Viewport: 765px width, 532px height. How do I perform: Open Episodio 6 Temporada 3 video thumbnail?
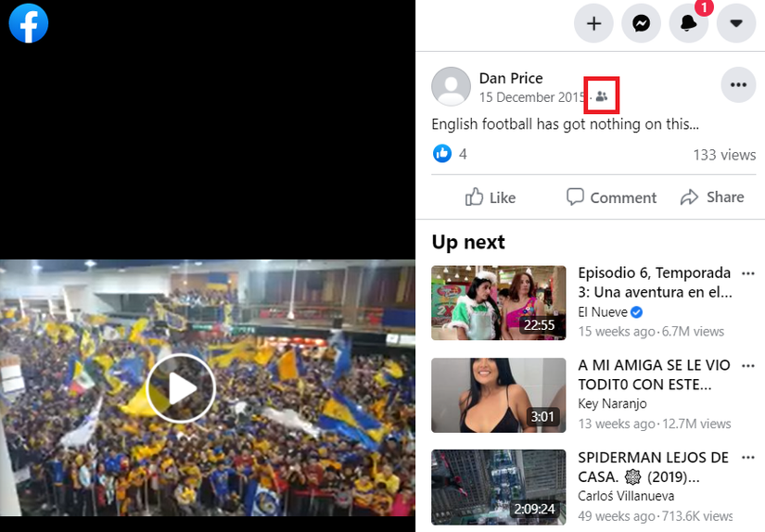pos(499,303)
